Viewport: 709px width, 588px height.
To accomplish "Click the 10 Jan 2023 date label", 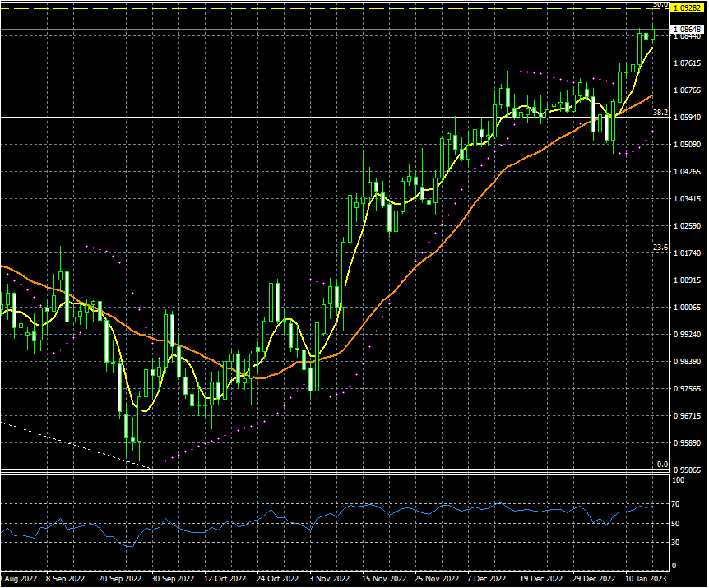I will [x=645, y=578].
